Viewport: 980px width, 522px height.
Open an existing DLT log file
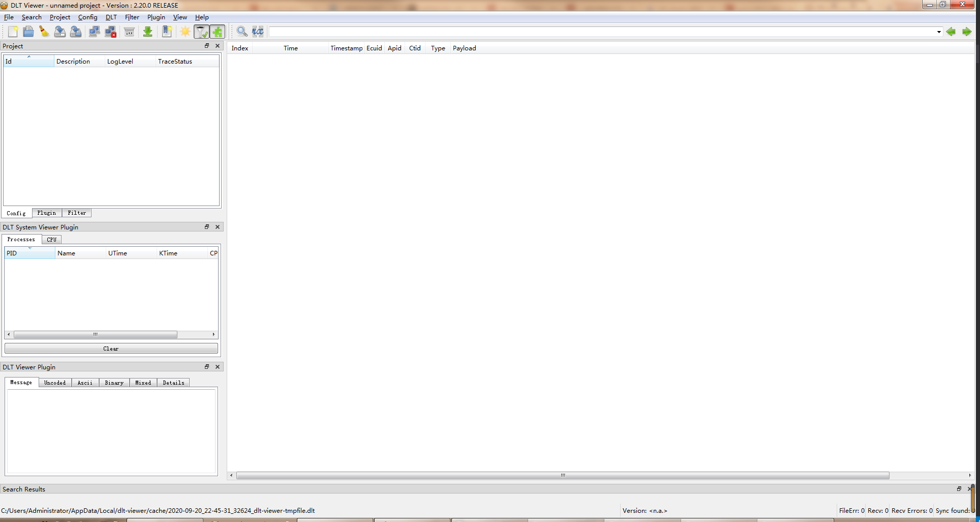(x=28, y=32)
